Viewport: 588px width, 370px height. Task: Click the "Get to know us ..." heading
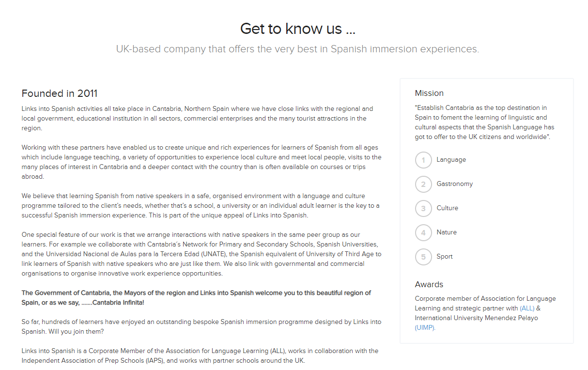coord(297,29)
